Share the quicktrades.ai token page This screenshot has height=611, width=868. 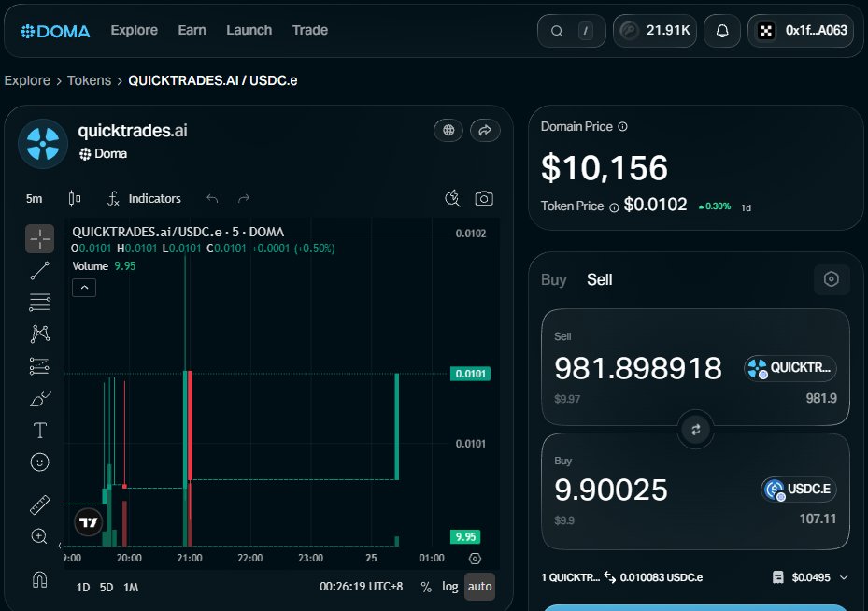point(485,130)
